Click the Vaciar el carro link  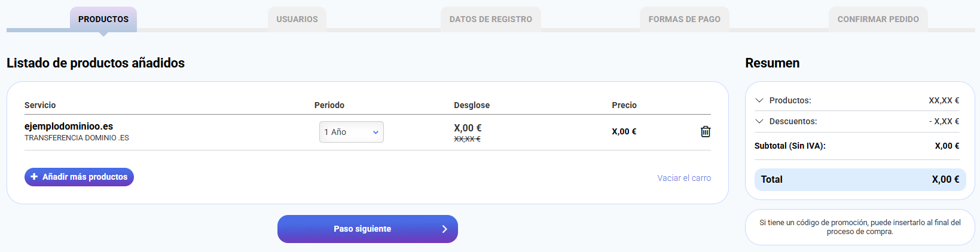pyautogui.click(x=684, y=178)
